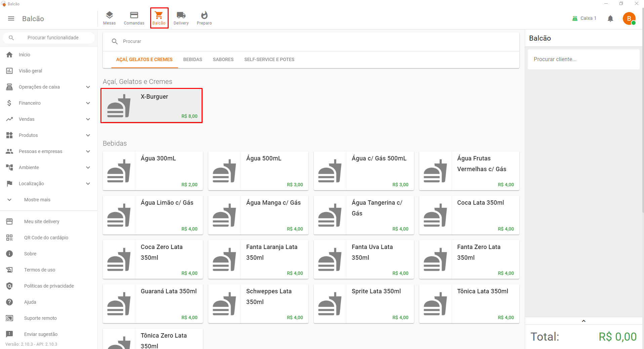Viewport: 644px width, 349px height.
Task: Click the Produtos widgets icon
Action: [9, 135]
